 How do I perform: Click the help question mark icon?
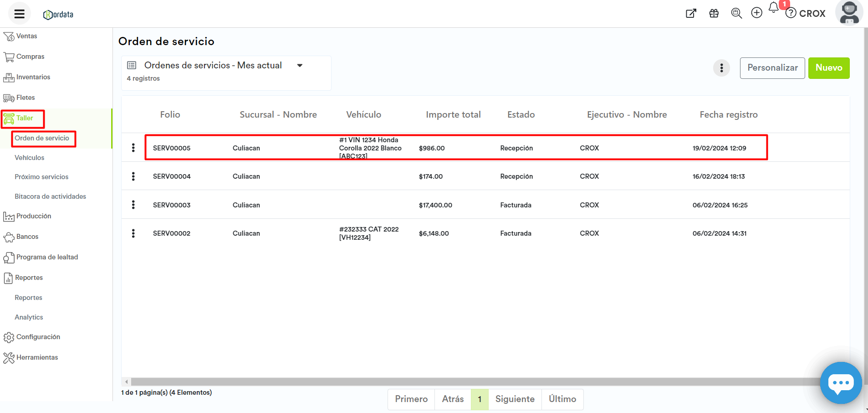[x=791, y=13]
